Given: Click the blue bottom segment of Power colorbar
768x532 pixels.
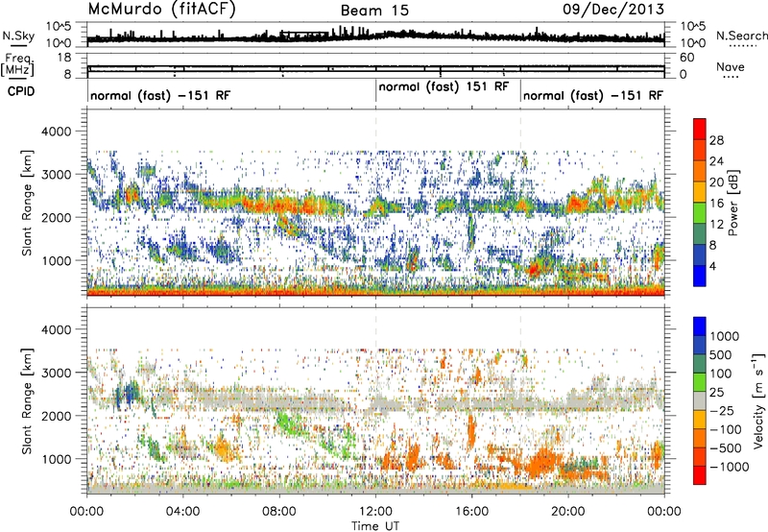Looking at the screenshot, I should 700,276.
